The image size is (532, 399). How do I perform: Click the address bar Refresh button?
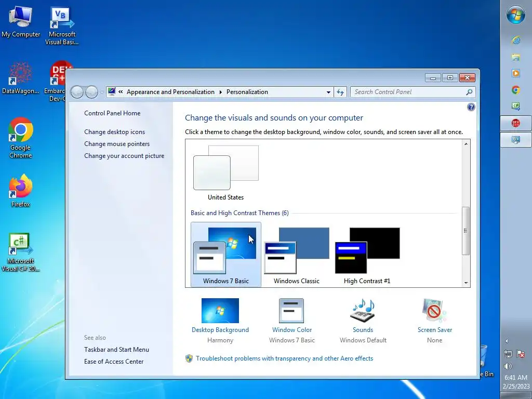pyautogui.click(x=340, y=92)
